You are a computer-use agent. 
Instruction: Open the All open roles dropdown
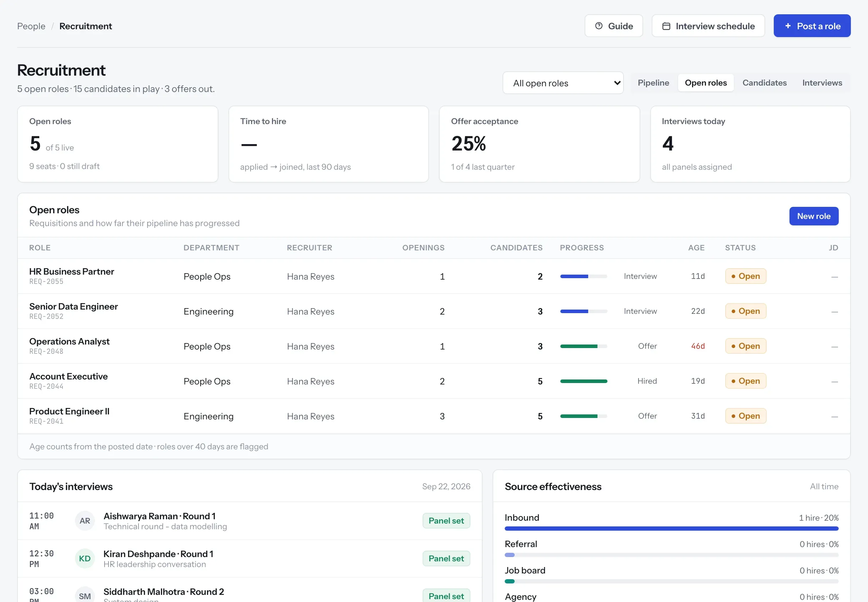[563, 83]
